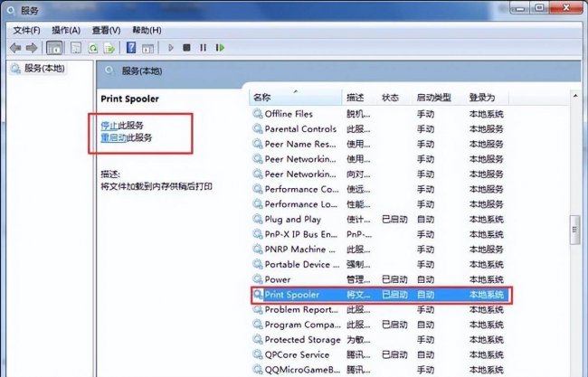The height and width of the screenshot is (377, 588).
Task: Open the 查看(V) menu
Action: pos(107,31)
